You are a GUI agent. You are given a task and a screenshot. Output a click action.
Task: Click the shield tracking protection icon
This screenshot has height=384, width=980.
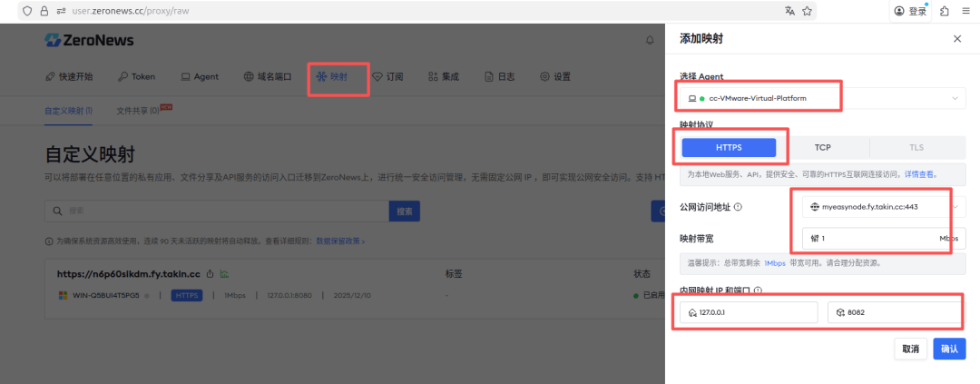[x=27, y=11]
